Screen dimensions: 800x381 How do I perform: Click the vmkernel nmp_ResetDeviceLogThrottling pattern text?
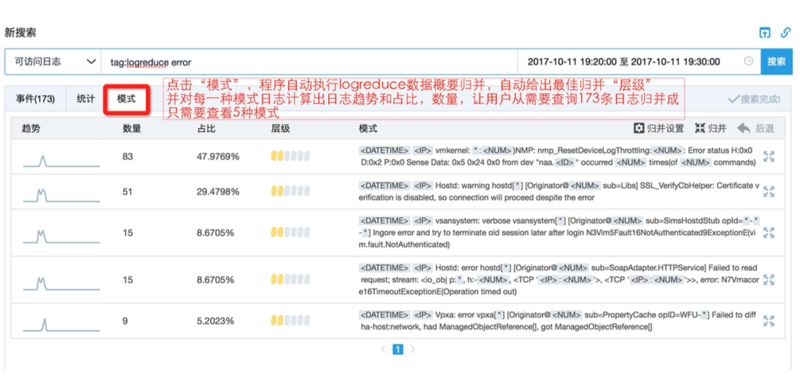558,157
